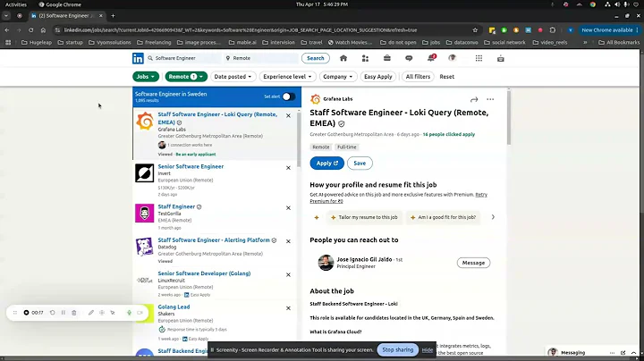The height and width of the screenshot is (361, 644).
Task: Toggle the Easy Apply filter
Action: pos(377,77)
